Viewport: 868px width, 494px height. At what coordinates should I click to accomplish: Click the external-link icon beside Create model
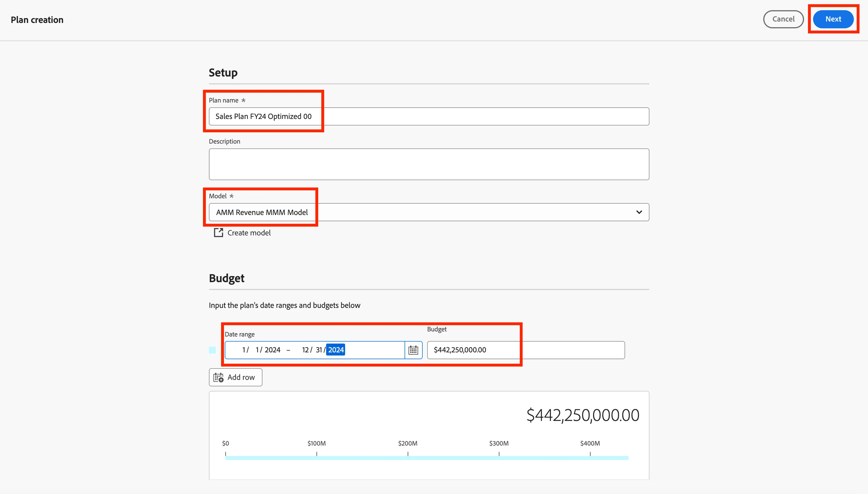pos(218,232)
